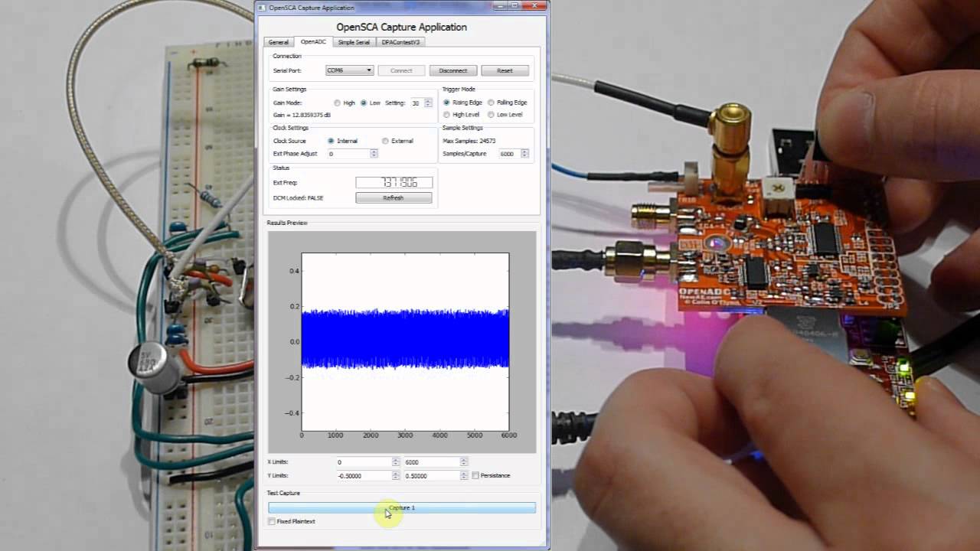Click the OpenSCA Capture Application heading
The image size is (980, 551).
(x=402, y=27)
